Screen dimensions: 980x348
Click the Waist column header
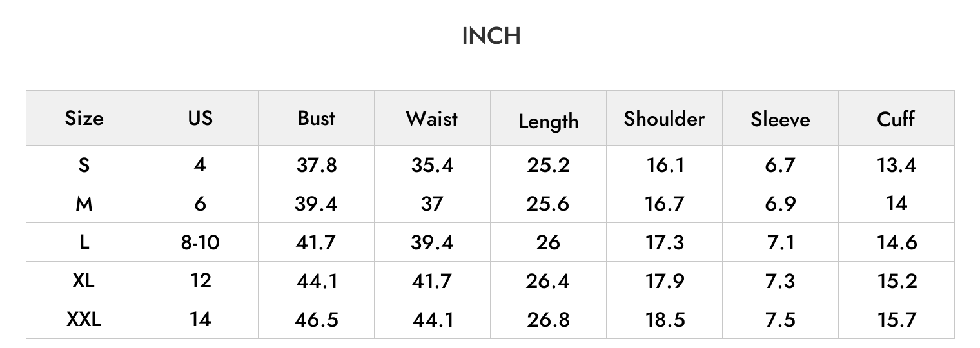pos(432,119)
